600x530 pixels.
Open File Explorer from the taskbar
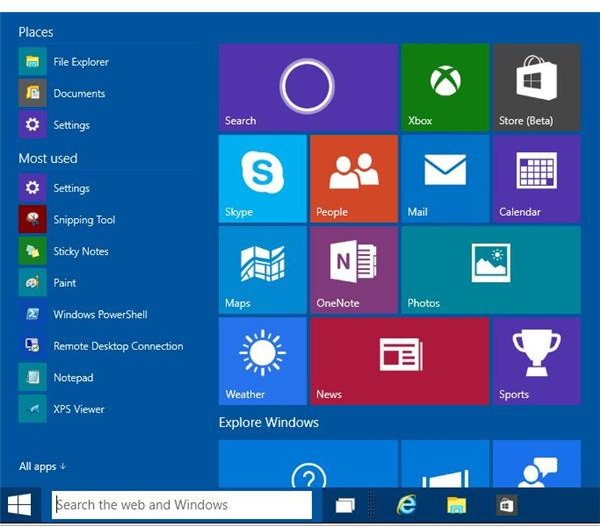coord(457,505)
